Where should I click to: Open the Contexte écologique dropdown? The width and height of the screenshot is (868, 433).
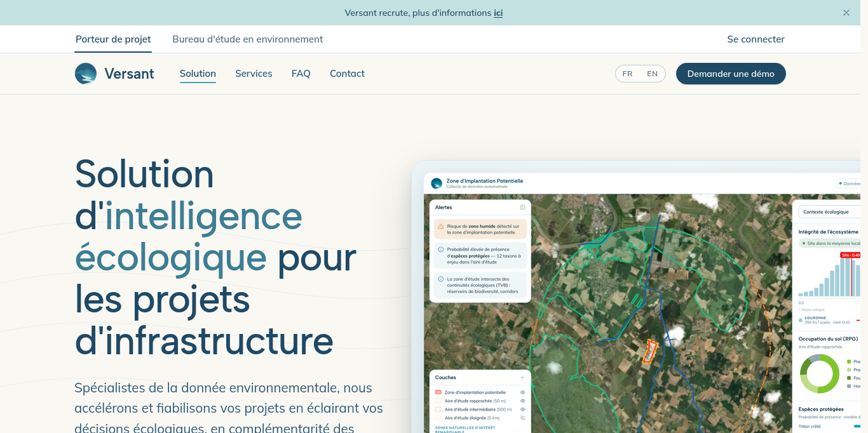(x=829, y=212)
